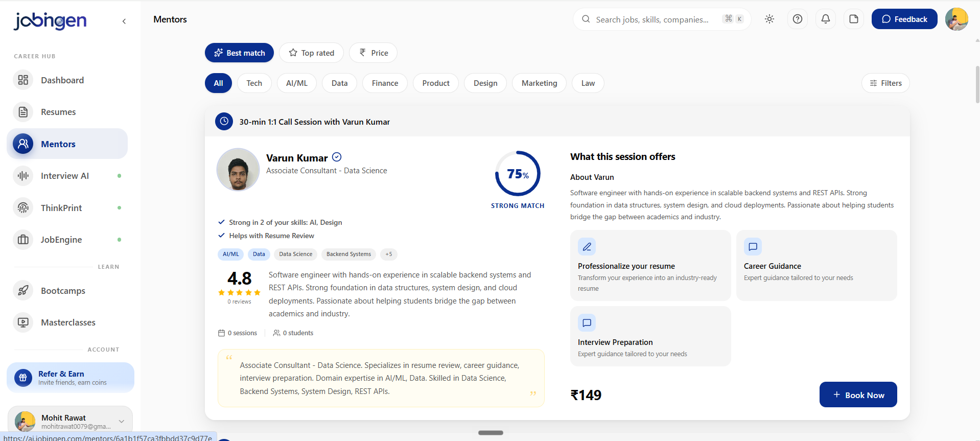980x441 pixels.
Task: Click the five-star rating
Action: [239, 293]
